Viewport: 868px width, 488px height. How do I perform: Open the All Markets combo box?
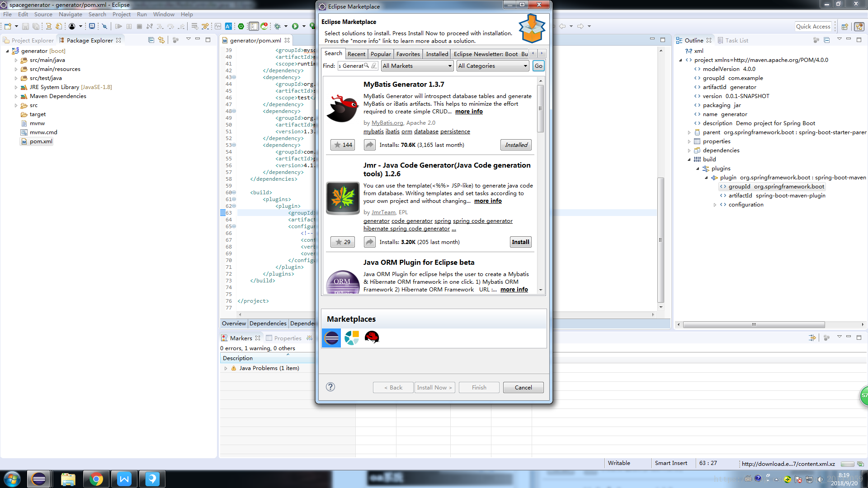417,66
